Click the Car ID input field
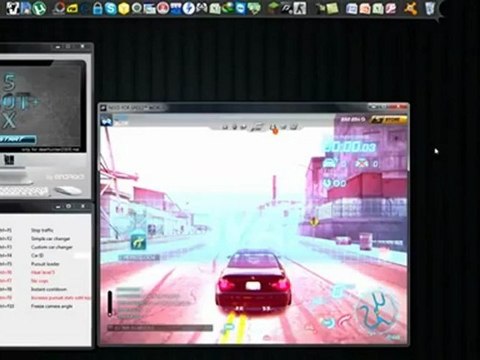This screenshot has width=480, height=360. (x=82, y=256)
